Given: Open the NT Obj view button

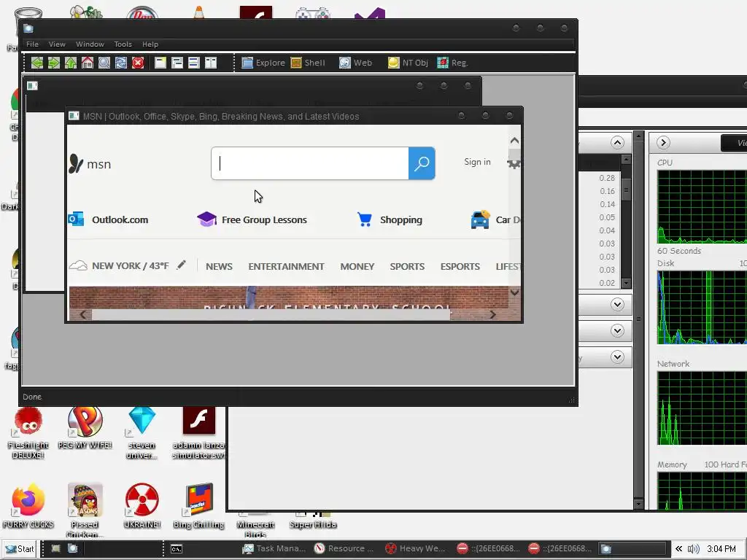Looking at the screenshot, I should point(408,63).
